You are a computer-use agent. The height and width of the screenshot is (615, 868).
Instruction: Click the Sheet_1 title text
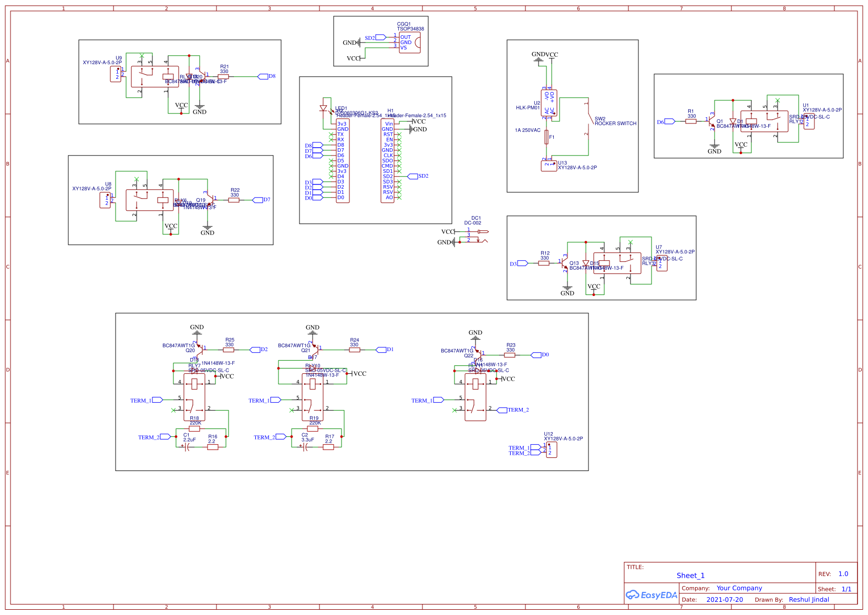pos(690,575)
